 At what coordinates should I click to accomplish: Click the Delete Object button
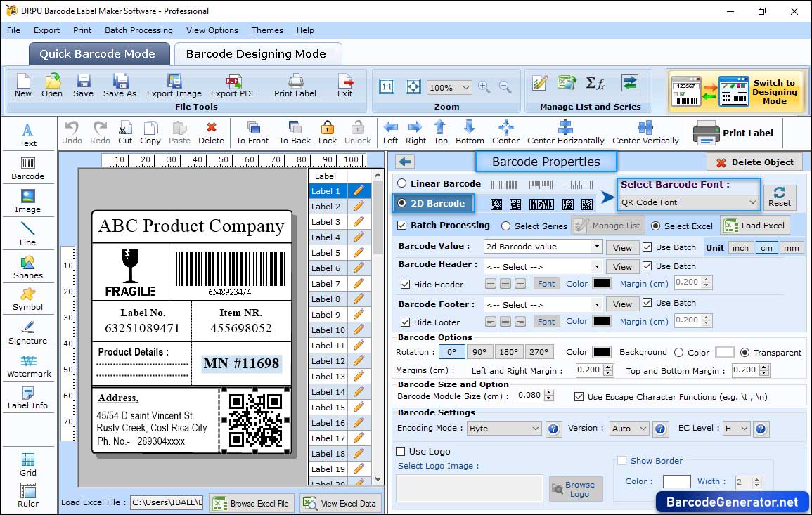coord(754,162)
